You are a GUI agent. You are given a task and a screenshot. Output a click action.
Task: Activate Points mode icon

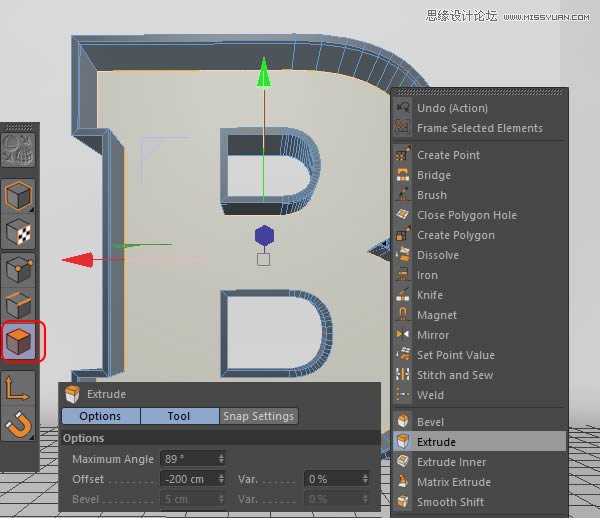click(20, 269)
